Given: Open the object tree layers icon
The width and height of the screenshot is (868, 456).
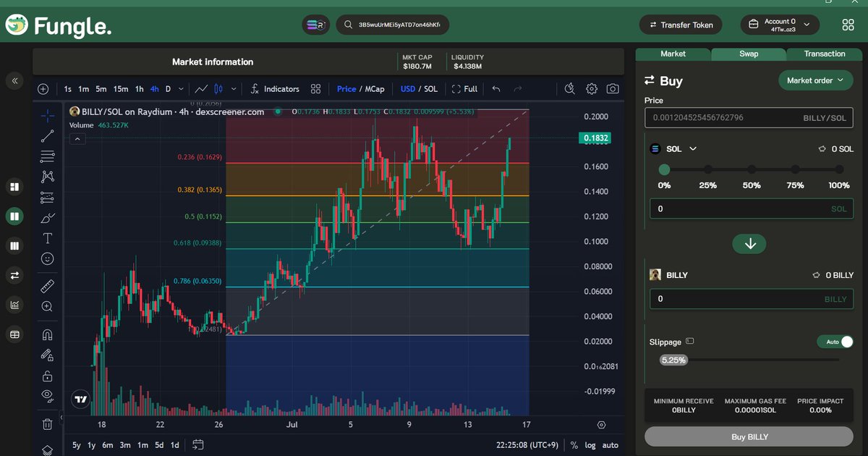Looking at the screenshot, I should pos(48,449).
